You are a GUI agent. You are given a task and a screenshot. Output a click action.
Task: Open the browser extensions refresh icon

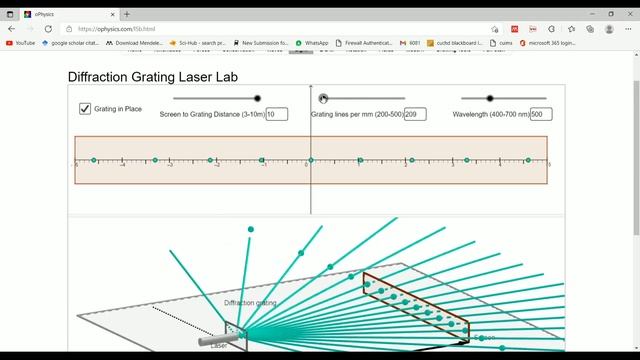click(551, 29)
